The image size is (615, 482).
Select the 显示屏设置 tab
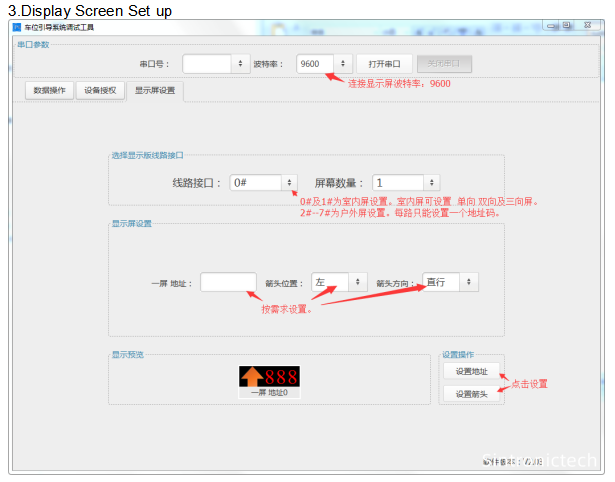(155, 91)
